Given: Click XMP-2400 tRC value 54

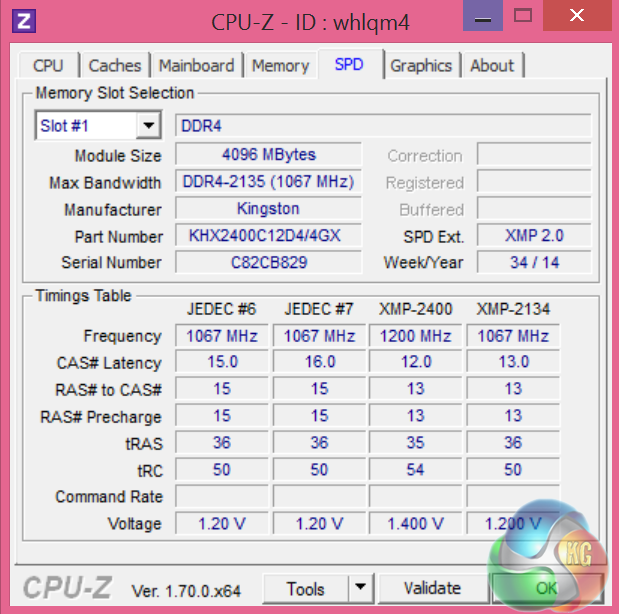Looking at the screenshot, I should coord(416,469).
